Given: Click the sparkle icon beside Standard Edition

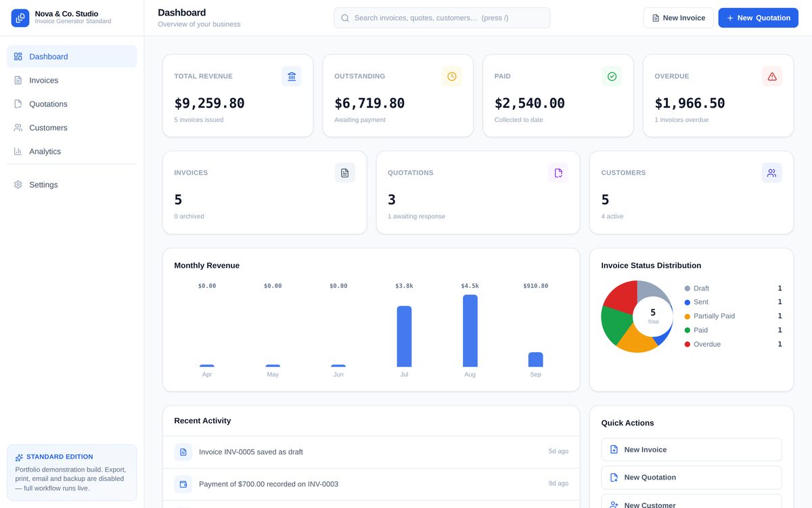Looking at the screenshot, I should tap(19, 458).
